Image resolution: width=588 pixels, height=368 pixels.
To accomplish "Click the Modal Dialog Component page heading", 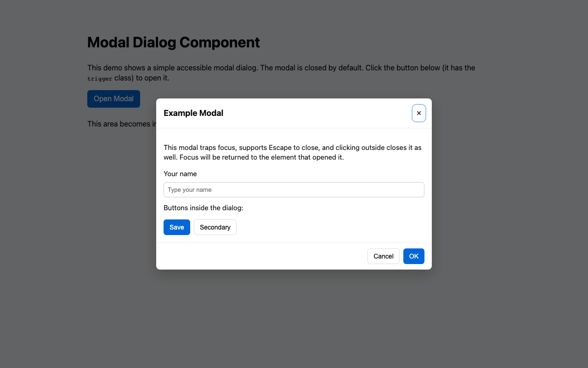I will 173,42.
